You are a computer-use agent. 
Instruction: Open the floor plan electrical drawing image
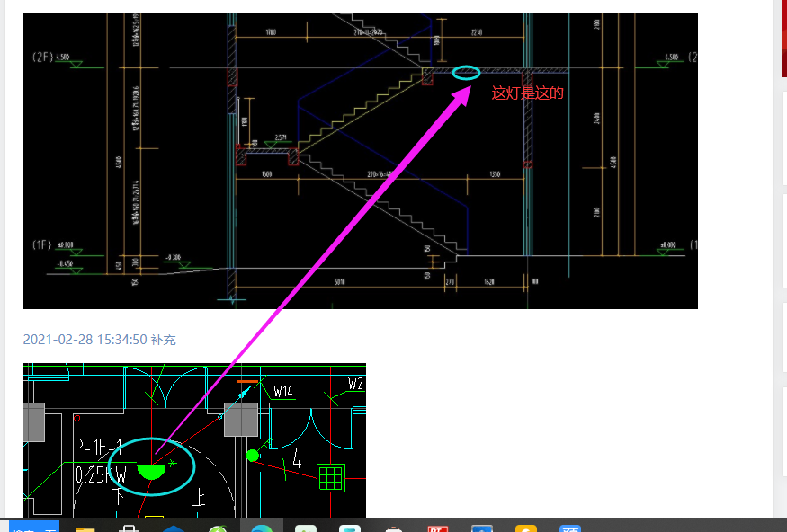point(195,440)
